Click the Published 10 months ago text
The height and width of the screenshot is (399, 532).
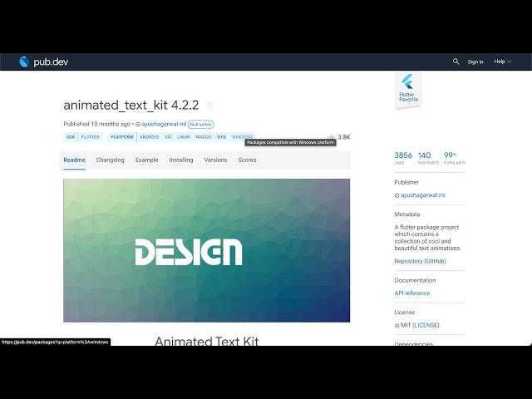pyautogui.click(x=96, y=124)
